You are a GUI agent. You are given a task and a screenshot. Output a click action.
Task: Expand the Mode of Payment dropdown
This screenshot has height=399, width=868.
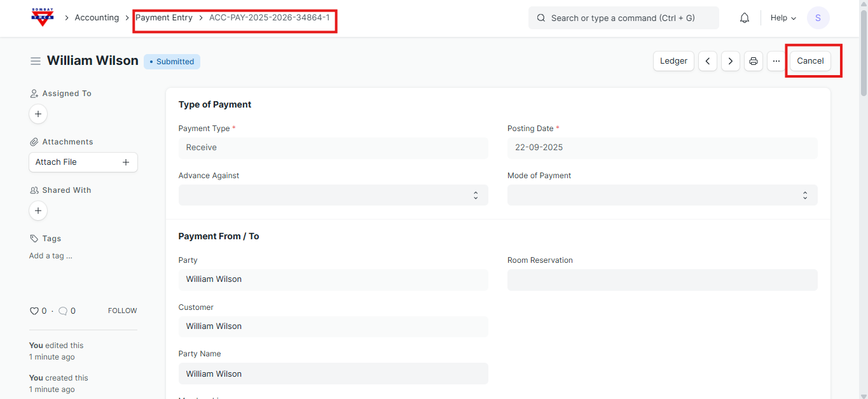[662, 195]
